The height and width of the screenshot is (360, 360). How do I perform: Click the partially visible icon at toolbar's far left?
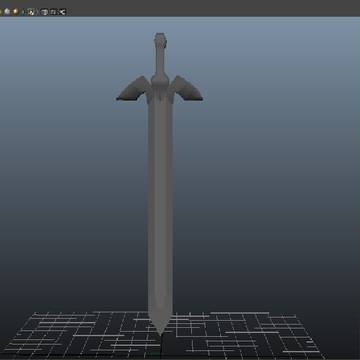coord(1,12)
